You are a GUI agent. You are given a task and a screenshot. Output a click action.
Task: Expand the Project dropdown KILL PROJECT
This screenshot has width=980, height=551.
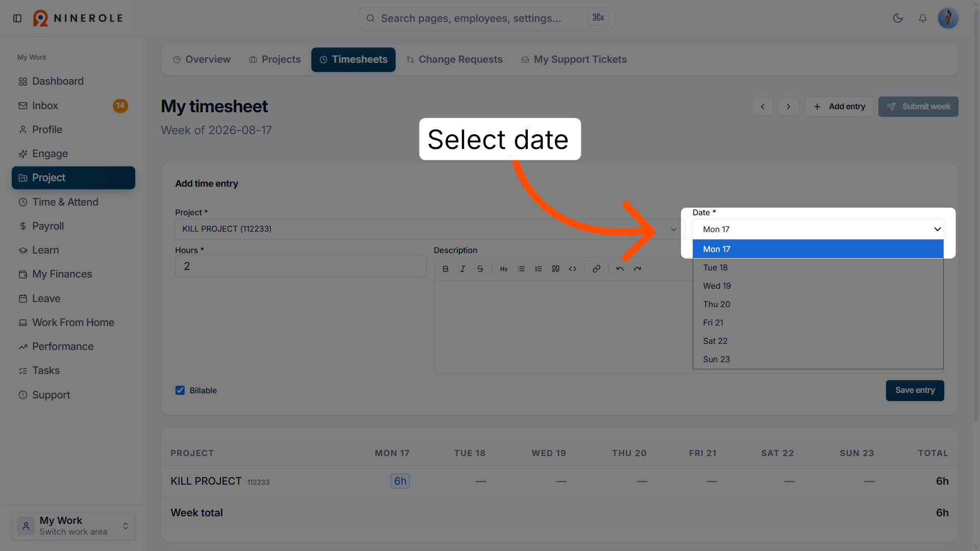pos(429,229)
